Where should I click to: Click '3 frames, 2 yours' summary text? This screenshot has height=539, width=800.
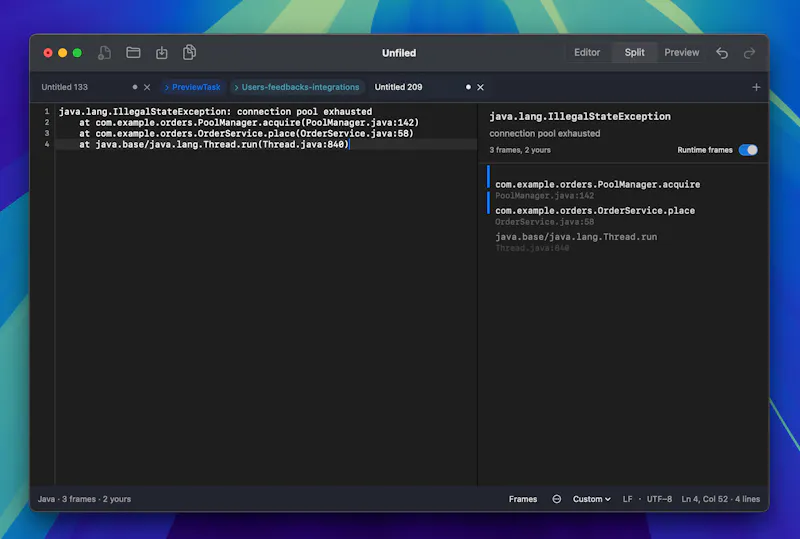coord(519,150)
